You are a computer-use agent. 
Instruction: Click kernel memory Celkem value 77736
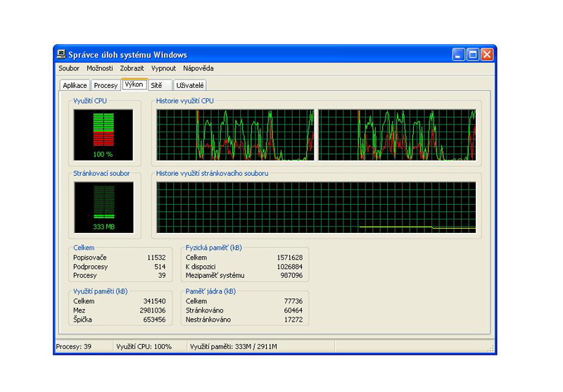pos(293,301)
